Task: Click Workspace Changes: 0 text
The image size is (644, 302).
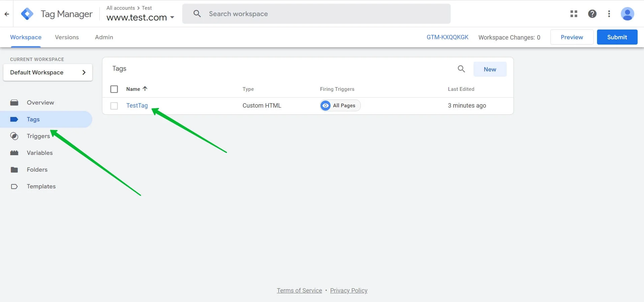Action: 509,37
